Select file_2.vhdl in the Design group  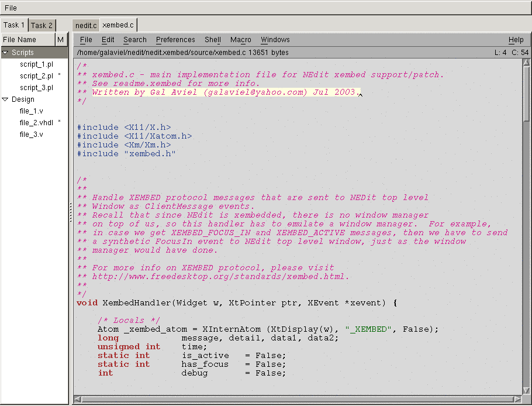(36, 123)
